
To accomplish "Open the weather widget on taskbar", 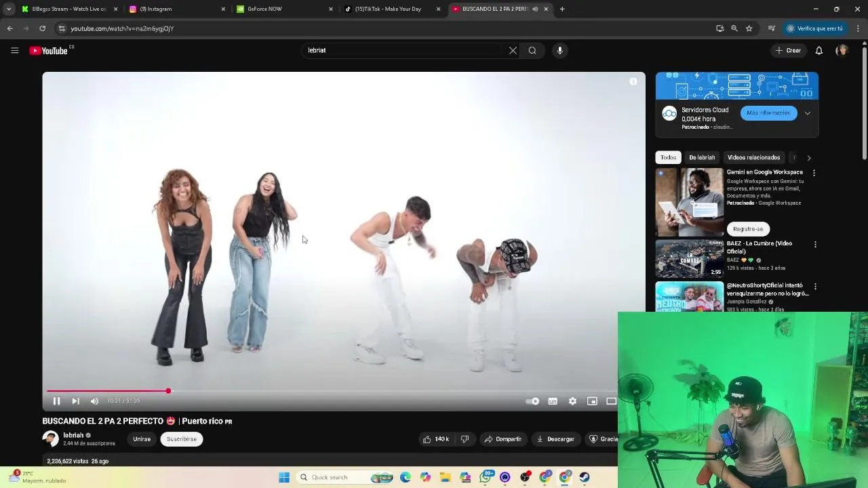I will click(37, 477).
